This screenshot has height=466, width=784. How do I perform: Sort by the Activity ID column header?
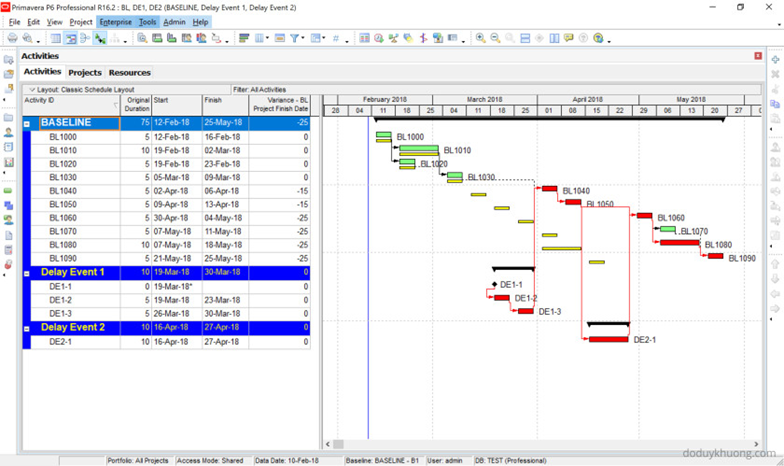point(72,105)
